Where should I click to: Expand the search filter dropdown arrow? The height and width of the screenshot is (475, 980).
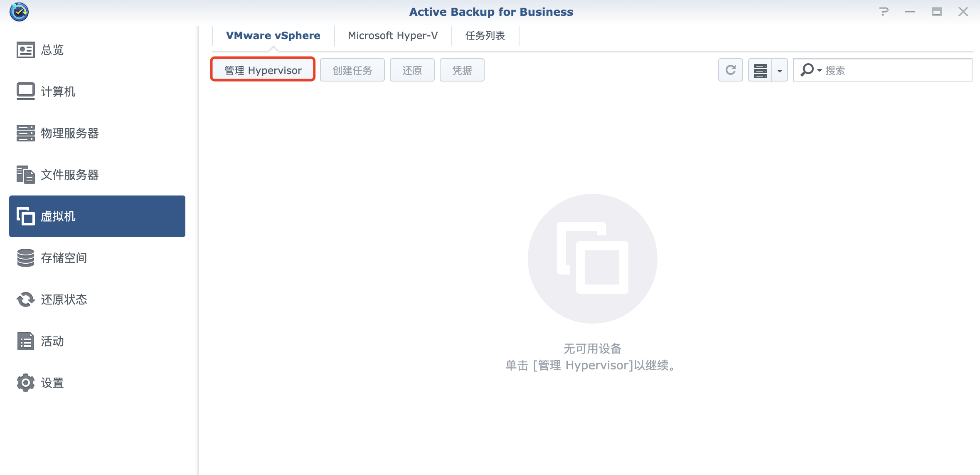click(819, 70)
